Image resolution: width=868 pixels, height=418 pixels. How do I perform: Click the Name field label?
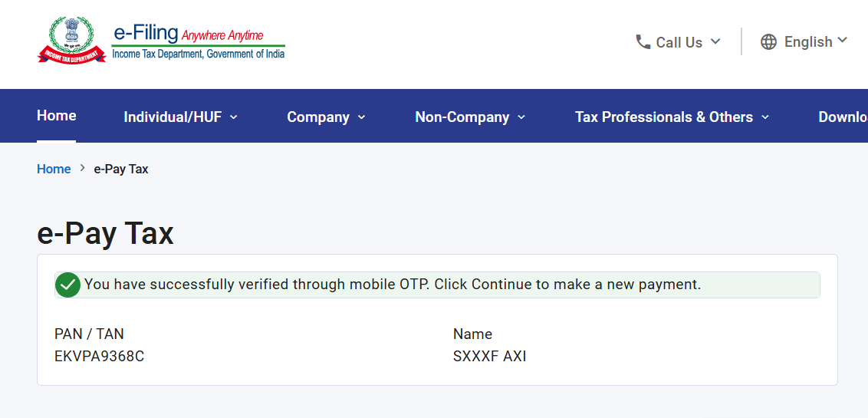[473, 334]
